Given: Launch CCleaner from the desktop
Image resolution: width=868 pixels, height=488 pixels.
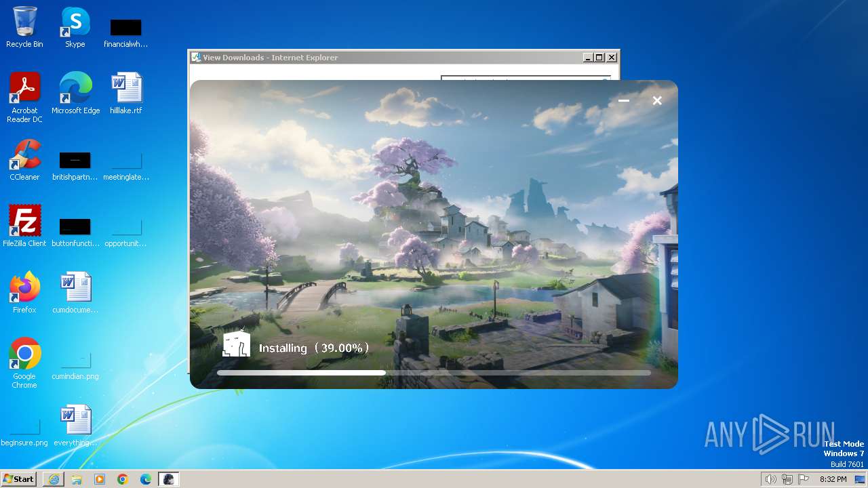Looking at the screenshot, I should click(x=24, y=160).
